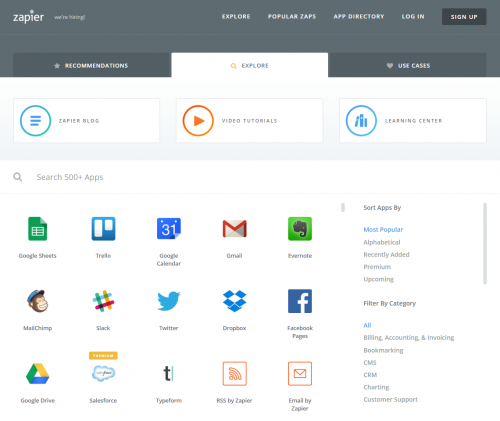This screenshot has height=421, width=500.
Task: Switch to the Recommendations tab
Action: (x=92, y=65)
